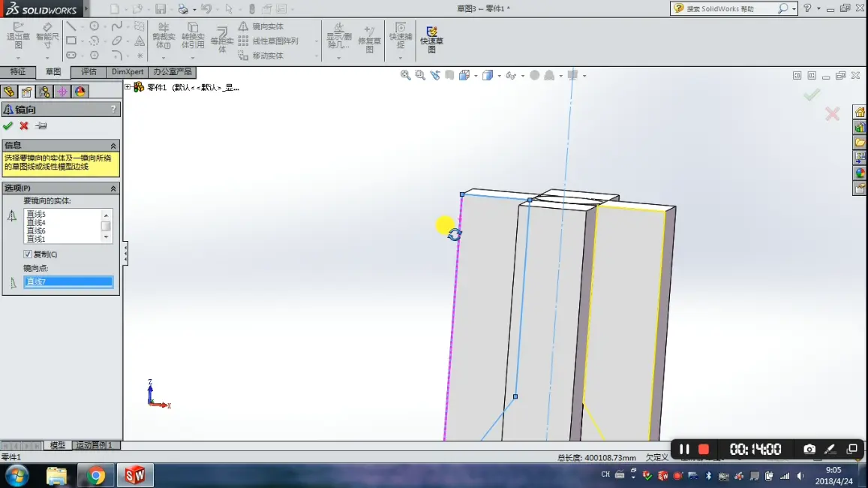Select the Straight Slot tool

pyautogui.click(x=71, y=56)
